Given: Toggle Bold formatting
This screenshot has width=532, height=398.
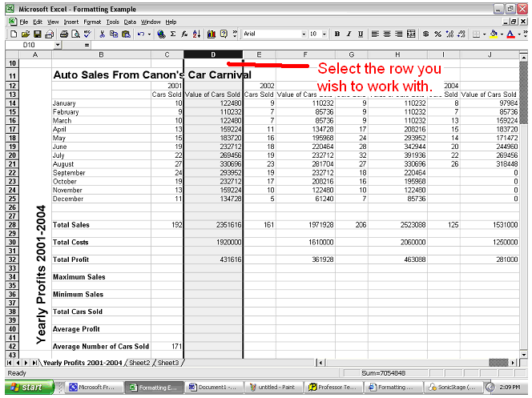Looking at the screenshot, I should (x=337, y=34).
